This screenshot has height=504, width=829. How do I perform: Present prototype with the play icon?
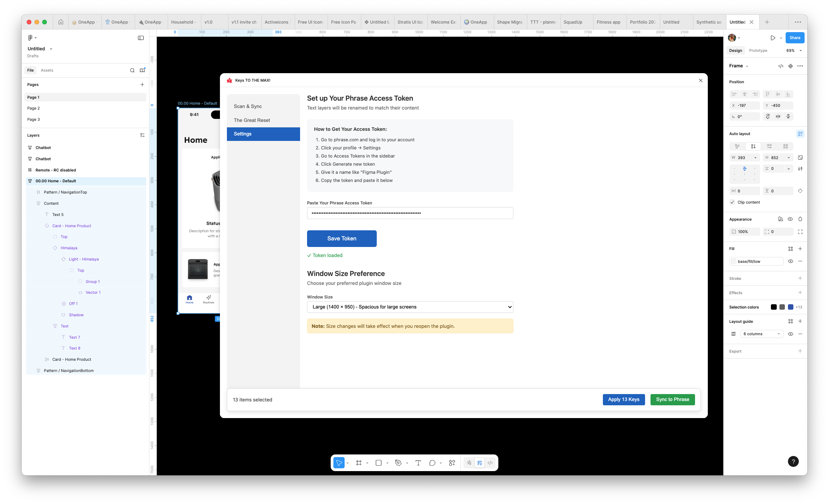click(772, 38)
